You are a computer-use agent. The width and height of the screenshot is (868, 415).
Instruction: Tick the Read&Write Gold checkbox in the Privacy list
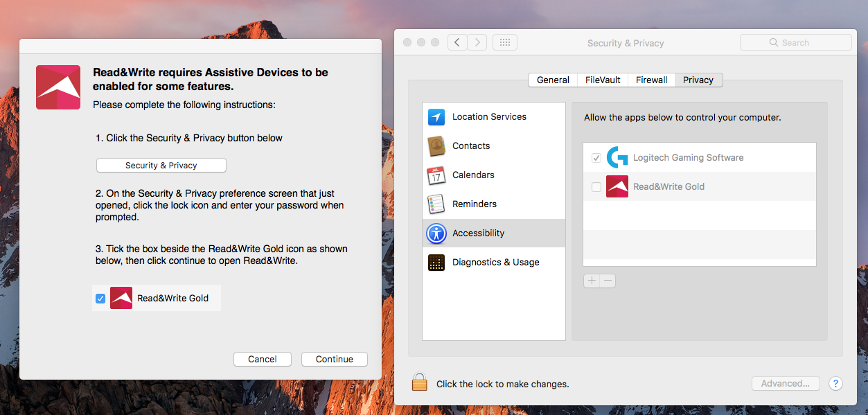pyautogui.click(x=596, y=187)
